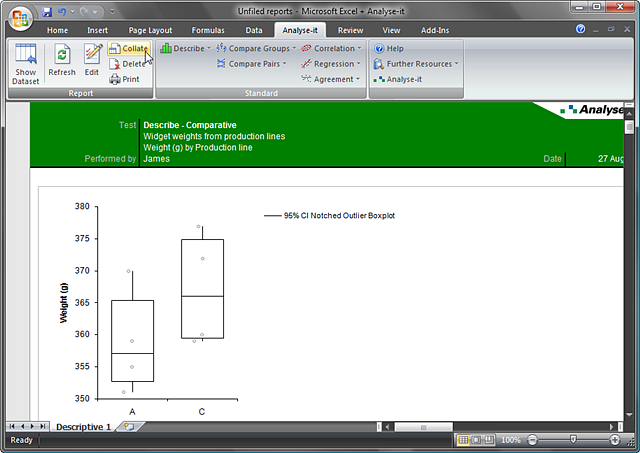Insert a new worksheet tab icon
This screenshot has width=640, height=453.
coord(129,427)
